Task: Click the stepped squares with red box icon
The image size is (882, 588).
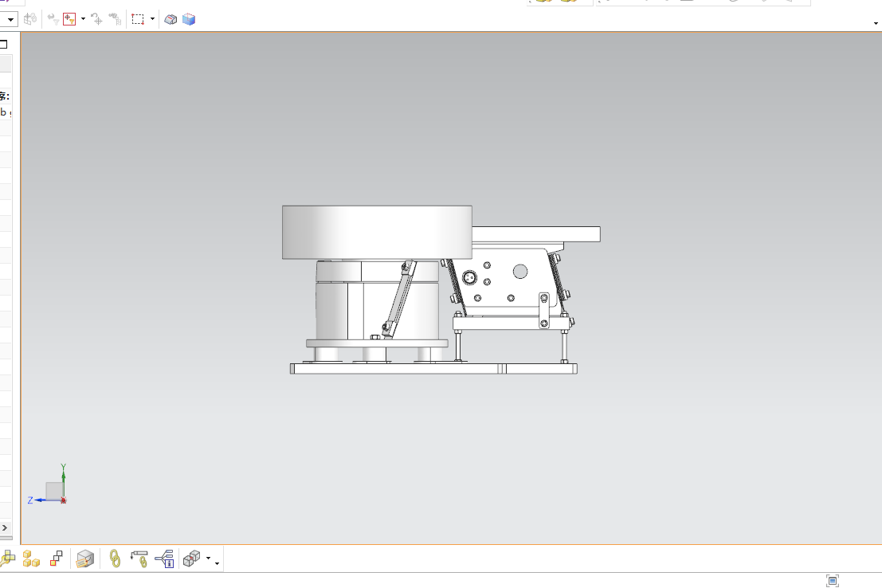Action: click(x=57, y=559)
